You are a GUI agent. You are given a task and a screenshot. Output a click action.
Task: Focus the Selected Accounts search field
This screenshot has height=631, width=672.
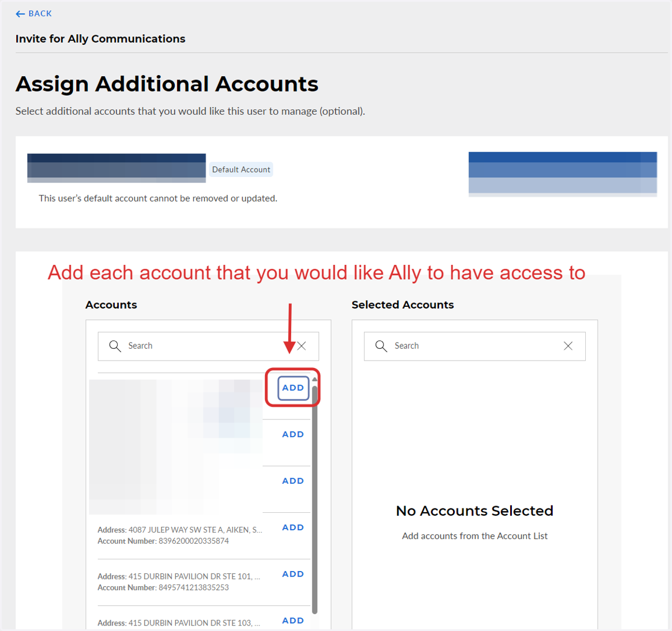(475, 346)
